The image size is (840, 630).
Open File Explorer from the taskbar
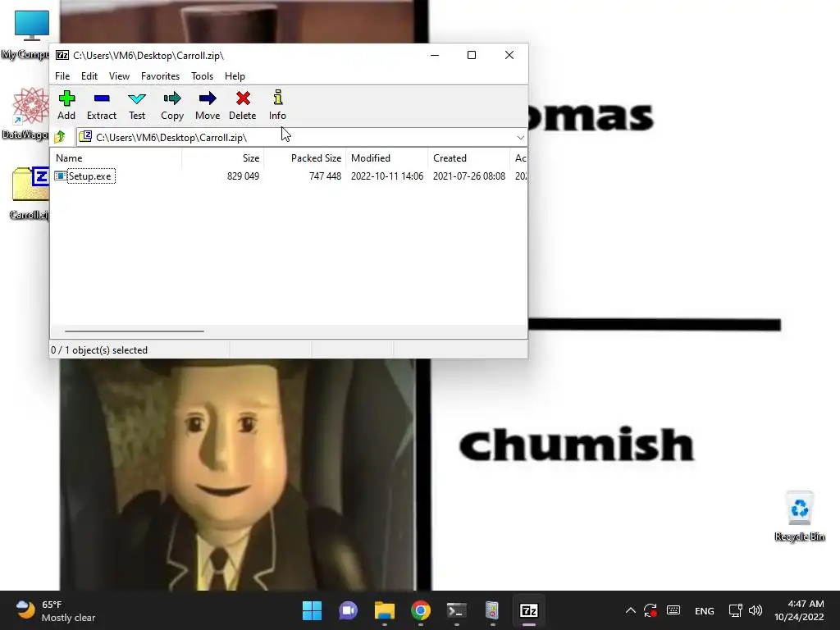point(385,610)
